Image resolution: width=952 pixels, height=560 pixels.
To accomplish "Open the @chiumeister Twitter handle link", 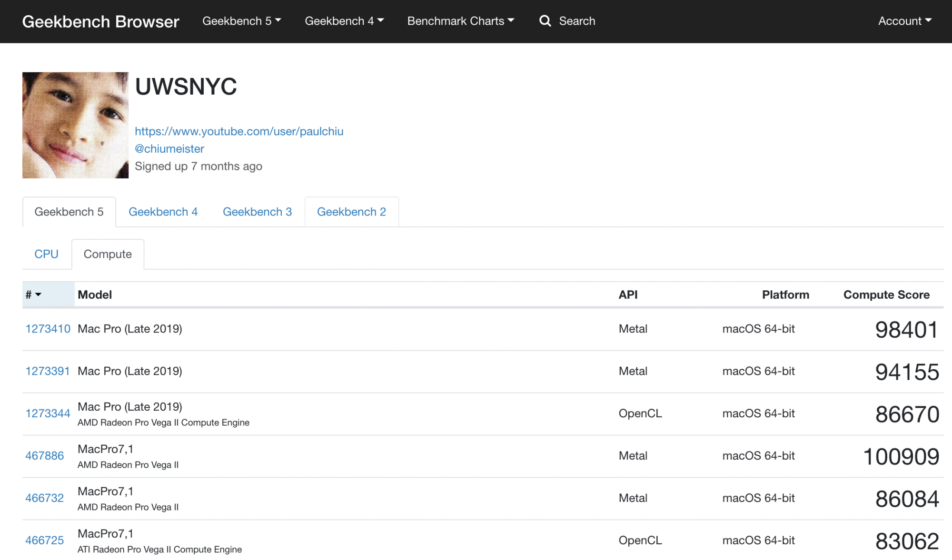I will [x=169, y=149].
